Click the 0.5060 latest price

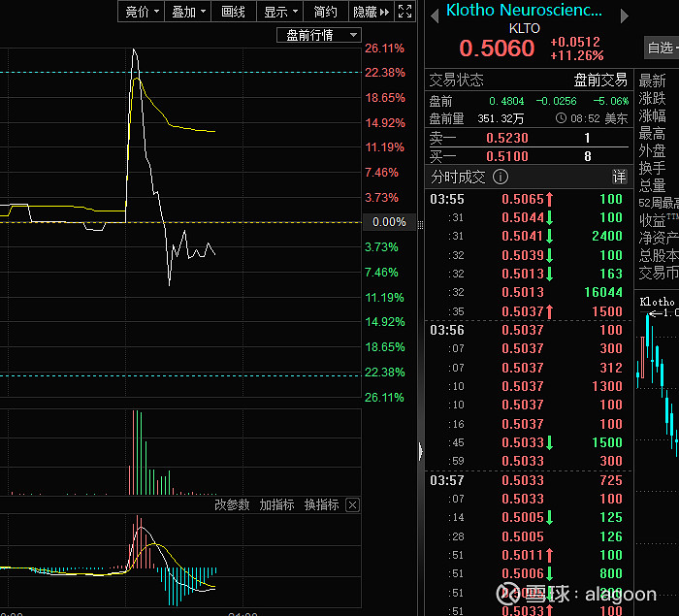497,49
